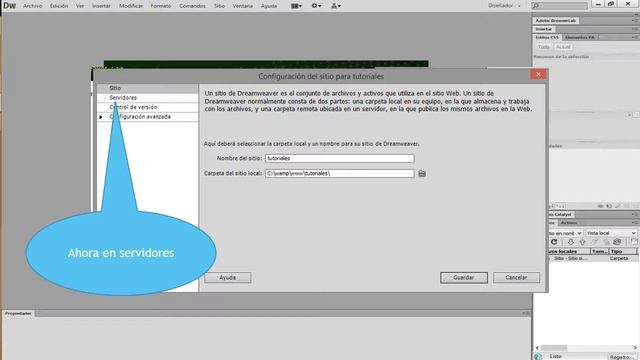640x360 pixels.
Task: Expand the Configuración avanzada tree arrow
Action: (x=101, y=117)
